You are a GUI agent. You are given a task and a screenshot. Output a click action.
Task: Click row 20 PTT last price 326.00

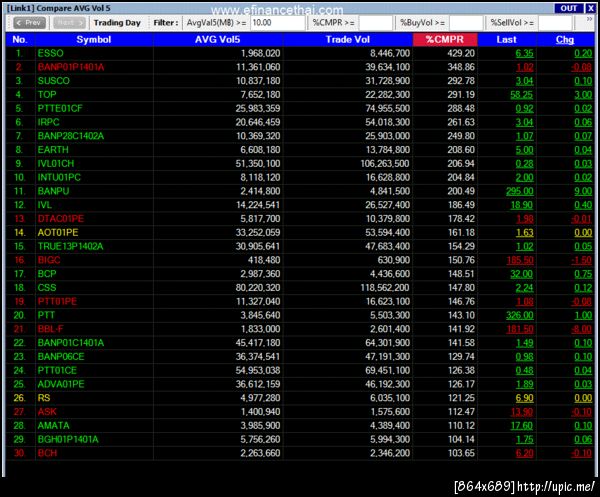coord(520,315)
